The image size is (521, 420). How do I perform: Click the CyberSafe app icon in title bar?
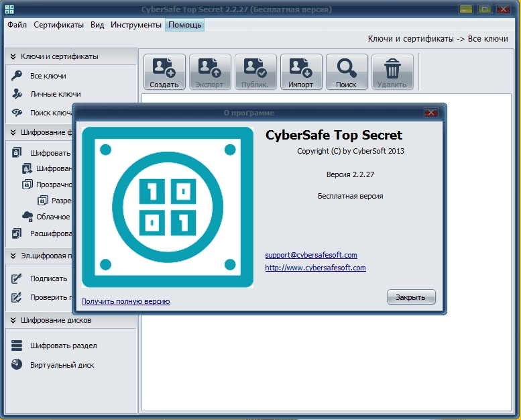point(9,9)
